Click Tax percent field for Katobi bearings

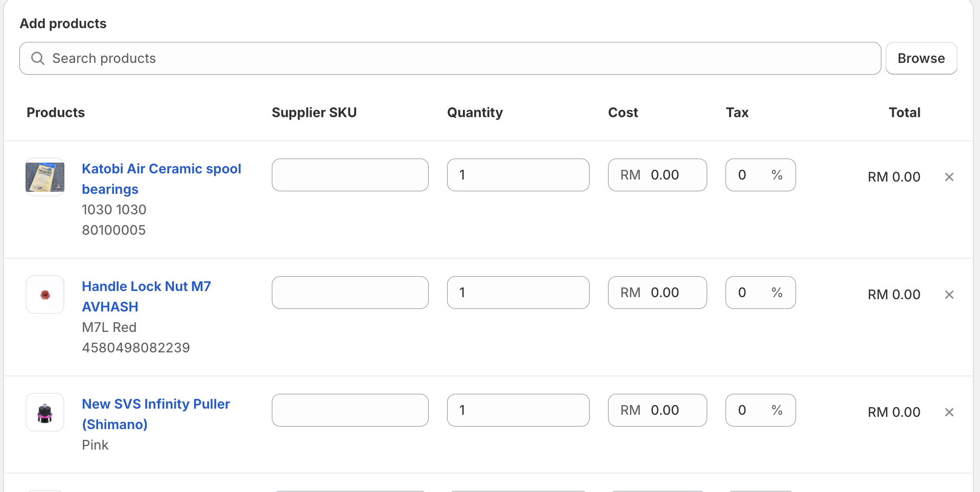coord(751,175)
